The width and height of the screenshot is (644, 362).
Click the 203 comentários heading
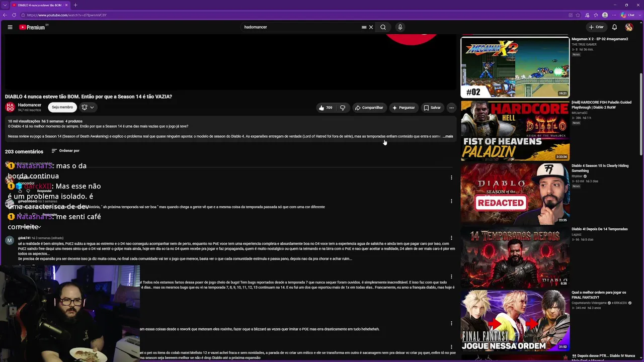pos(24,151)
